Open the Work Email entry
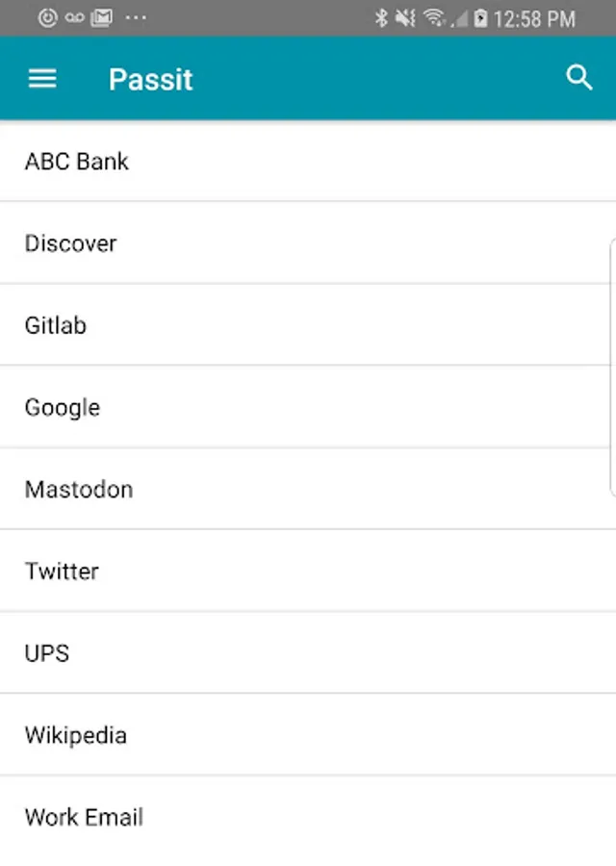Image resolution: width=616 pixels, height=866 pixels. coord(85,817)
